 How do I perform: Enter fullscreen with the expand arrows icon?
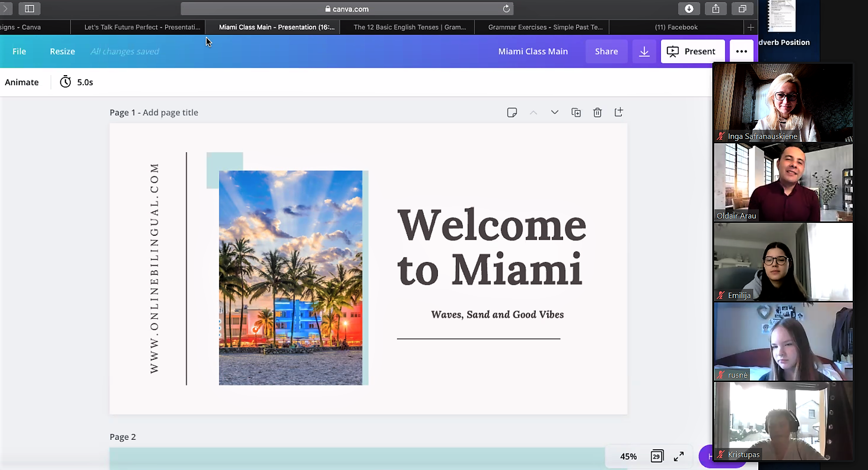[679, 456]
